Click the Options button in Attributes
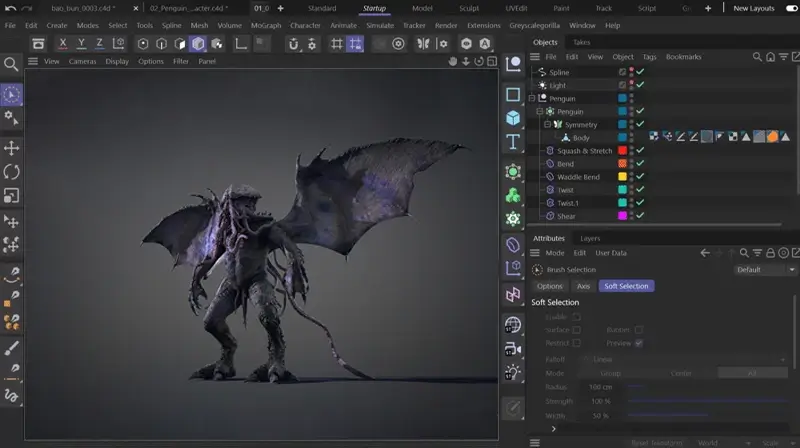The height and width of the screenshot is (448, 800). click(x=550, y=286)
